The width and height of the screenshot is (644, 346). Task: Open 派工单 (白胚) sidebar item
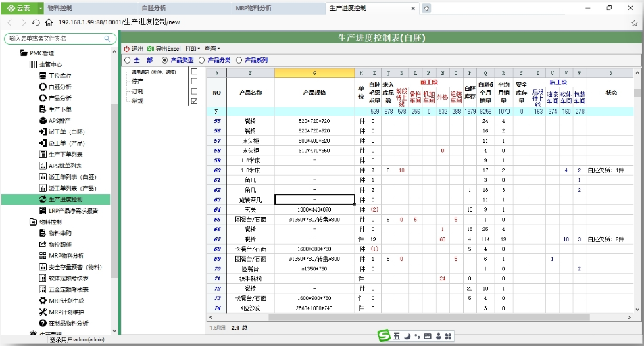tap(66, 132)
